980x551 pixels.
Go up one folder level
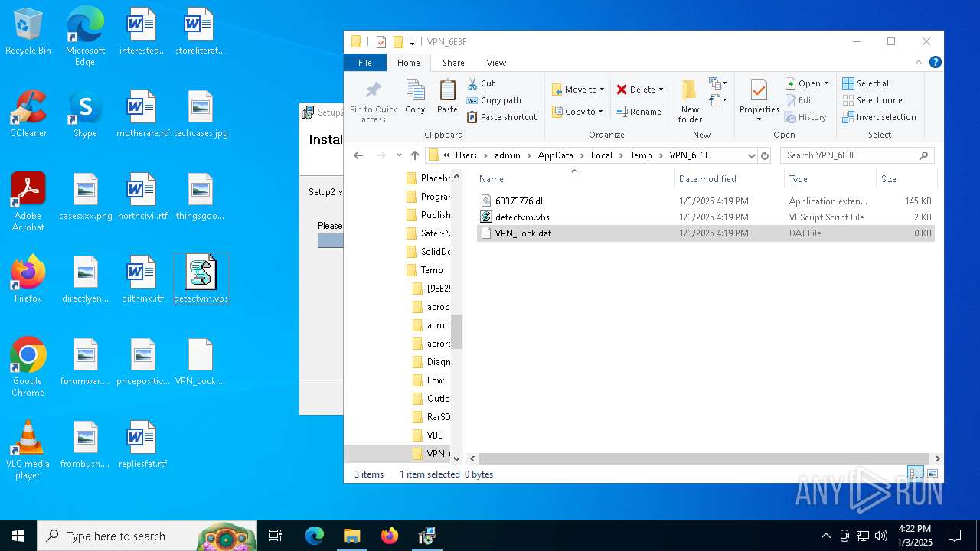(x=415, y=155)
